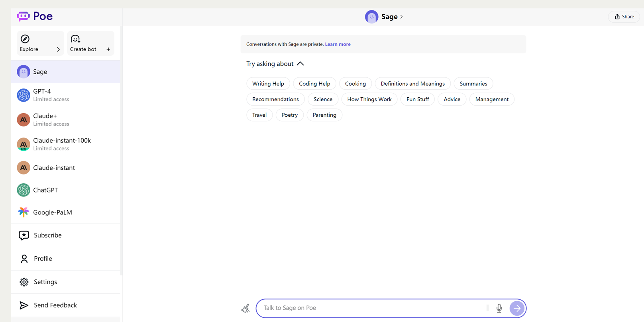This screenshot has width=644, height=322.
Task: Select the Recommendations topic
Action: 275,99
